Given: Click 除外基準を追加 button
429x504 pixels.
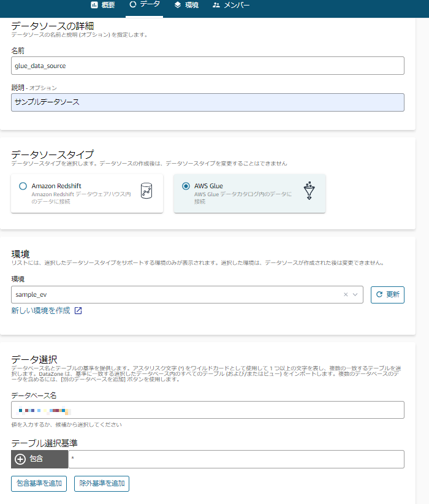Looking at the screenshot, I should click(x=102, y=484).
